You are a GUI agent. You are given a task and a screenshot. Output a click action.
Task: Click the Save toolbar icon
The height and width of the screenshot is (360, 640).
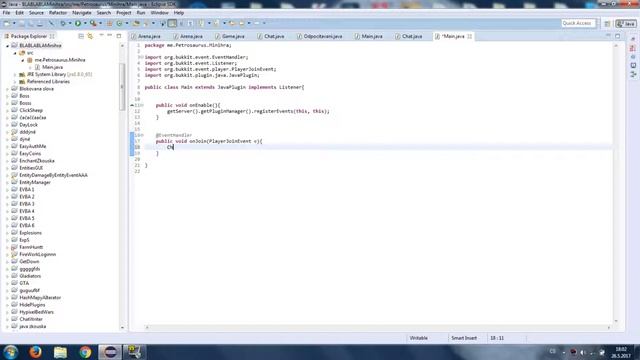22,23
